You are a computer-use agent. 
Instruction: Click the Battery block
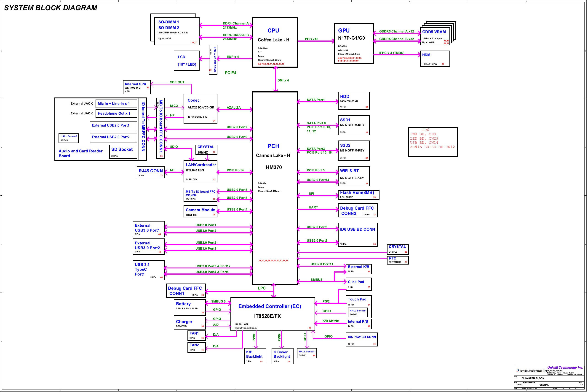pos(190,307)
